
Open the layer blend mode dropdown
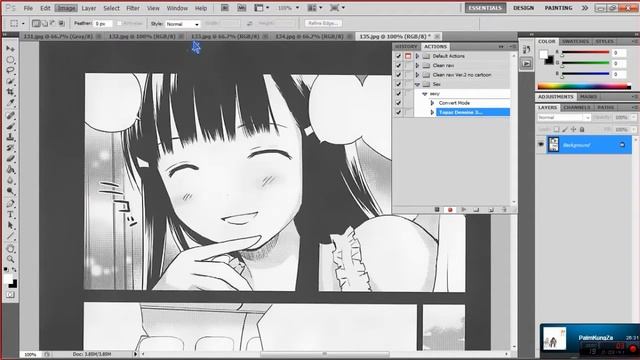click(564, 118)
